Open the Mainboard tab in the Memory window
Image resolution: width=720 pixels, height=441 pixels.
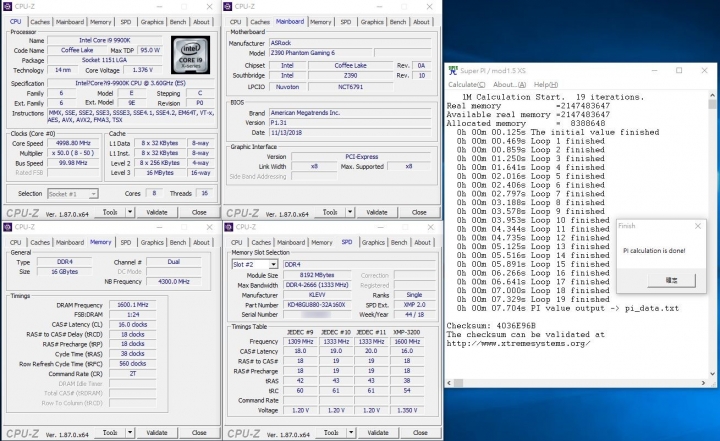(x=70, y=242)
